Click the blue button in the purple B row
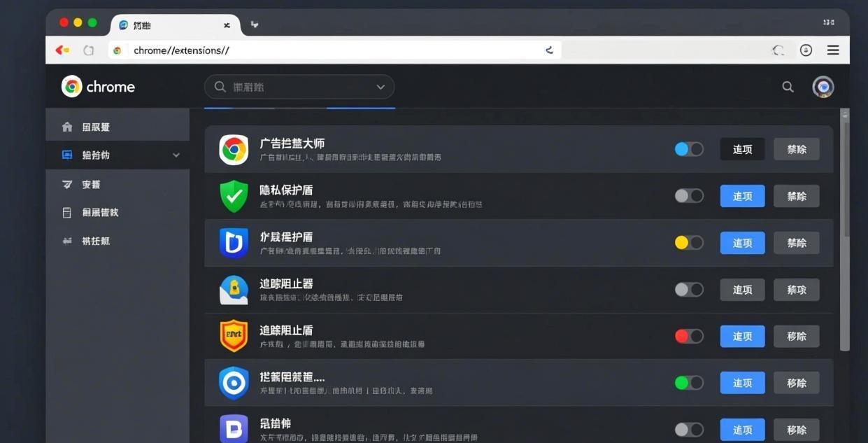The image size is (868, 443). pos(742,430)
